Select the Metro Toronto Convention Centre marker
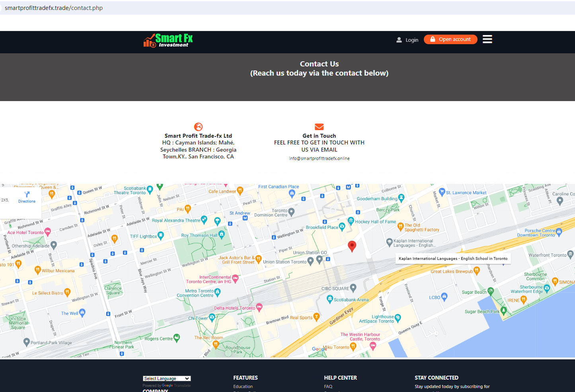This screenshot has width=575, height=392. pos(217,293)
